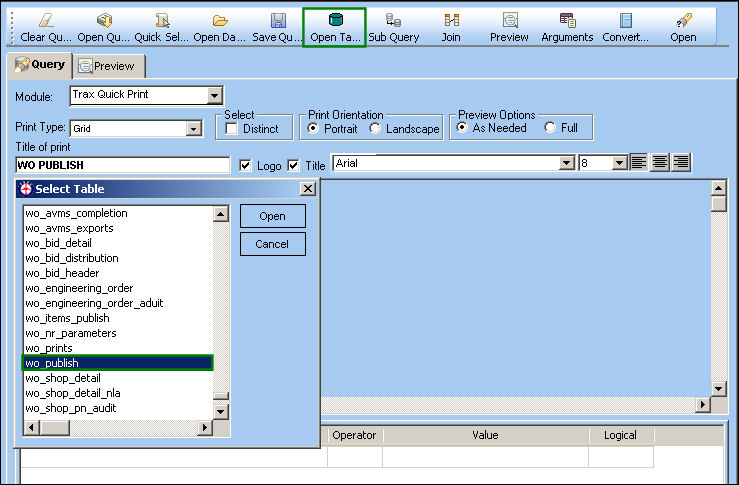
Task: Expand the Arial font dropdown
Action: point(566,164)
